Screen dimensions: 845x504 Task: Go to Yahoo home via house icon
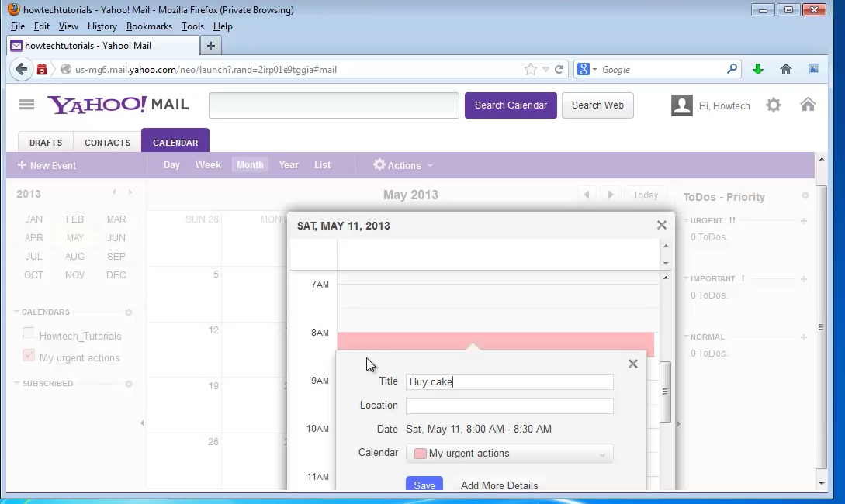(x=807, y=105)
